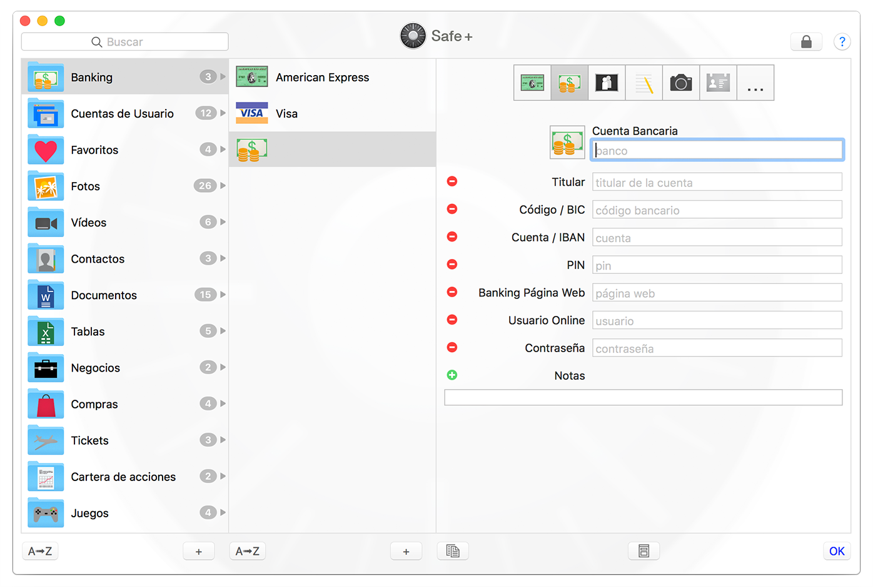873x588 pixels.
Task: Remove the Cuenta / IBAN field
Action: click(x=452, y=236)
